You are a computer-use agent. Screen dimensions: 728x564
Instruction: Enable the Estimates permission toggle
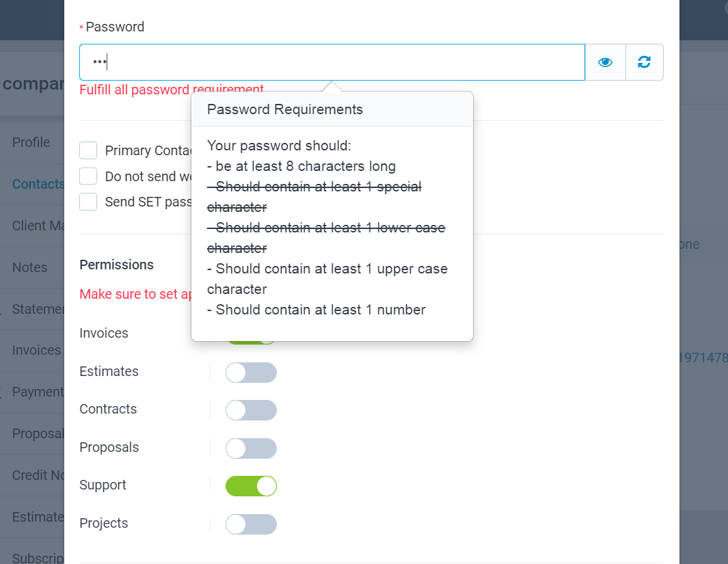(251, 372)
